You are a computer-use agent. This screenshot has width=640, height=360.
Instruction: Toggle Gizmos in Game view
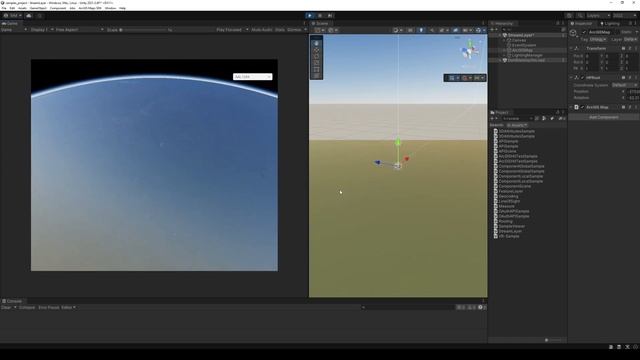coord(294,30)
